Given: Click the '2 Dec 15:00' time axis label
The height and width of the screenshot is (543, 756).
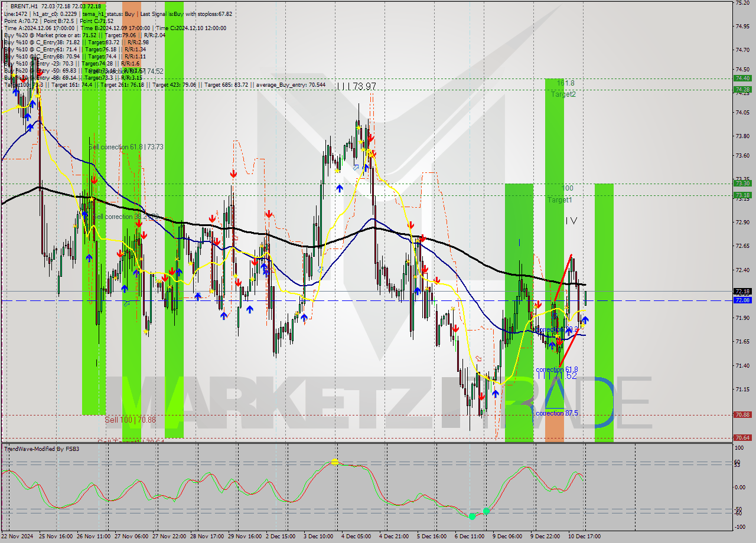Looking at the screenshot, I should (x=281, y=537).
